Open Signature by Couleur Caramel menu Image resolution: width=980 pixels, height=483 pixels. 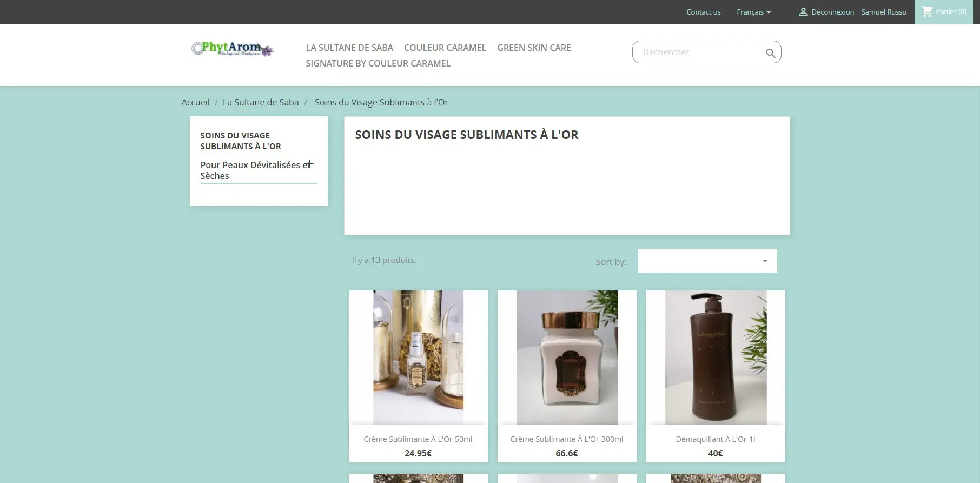378,63
